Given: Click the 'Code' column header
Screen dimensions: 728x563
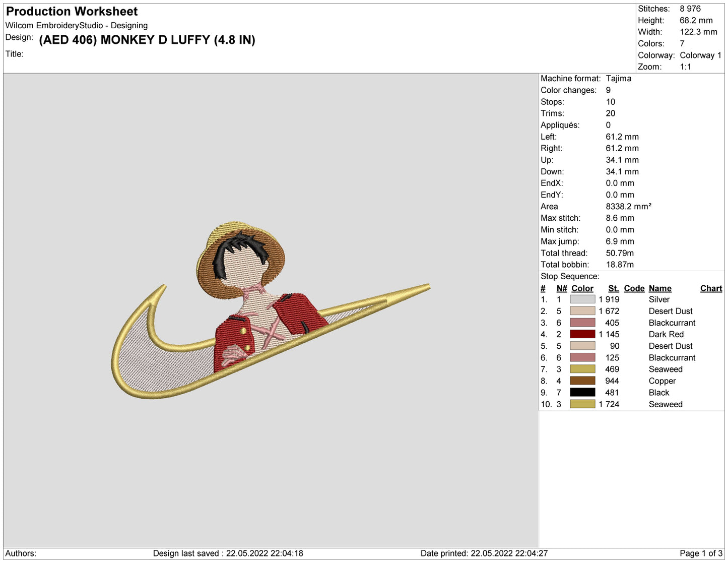Looking at the screenshot, I should coord(634,288).
